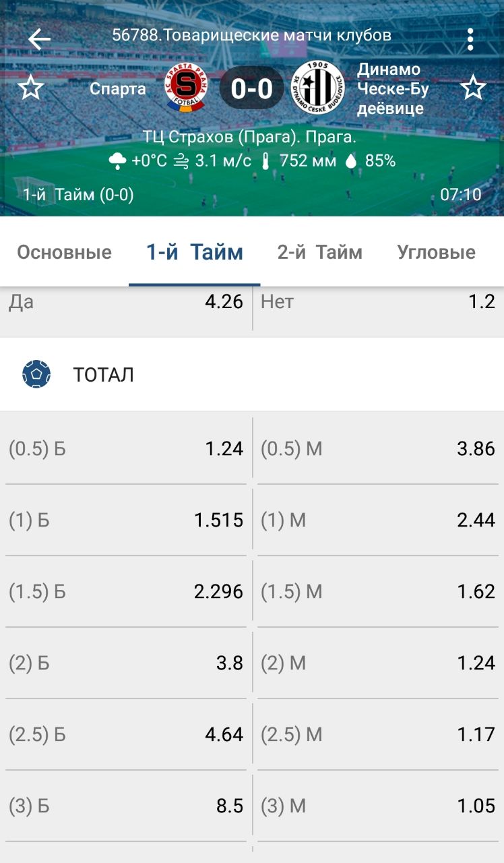Favorite Sparta with the left star

30,88
